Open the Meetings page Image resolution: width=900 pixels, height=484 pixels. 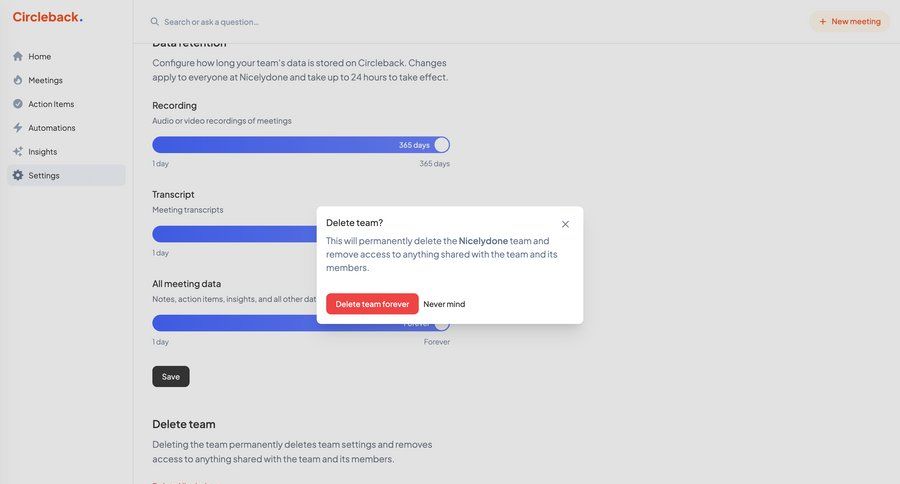(45, 80)
